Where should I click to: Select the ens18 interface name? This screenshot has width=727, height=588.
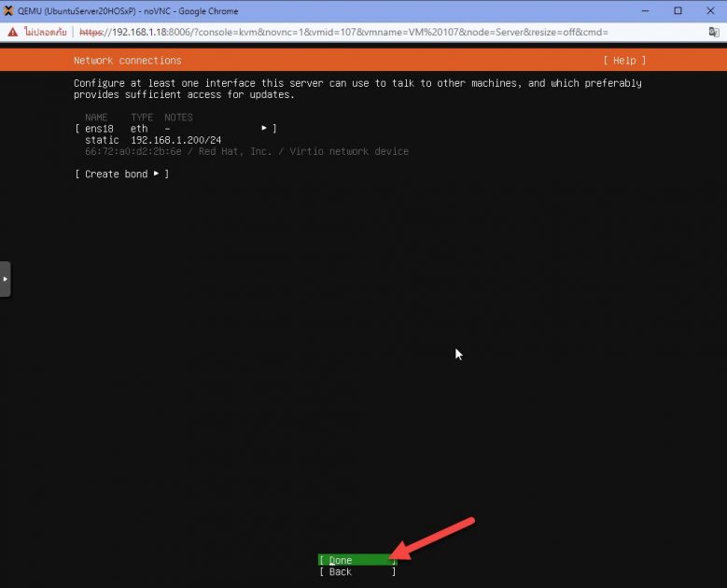coord(99,129)
